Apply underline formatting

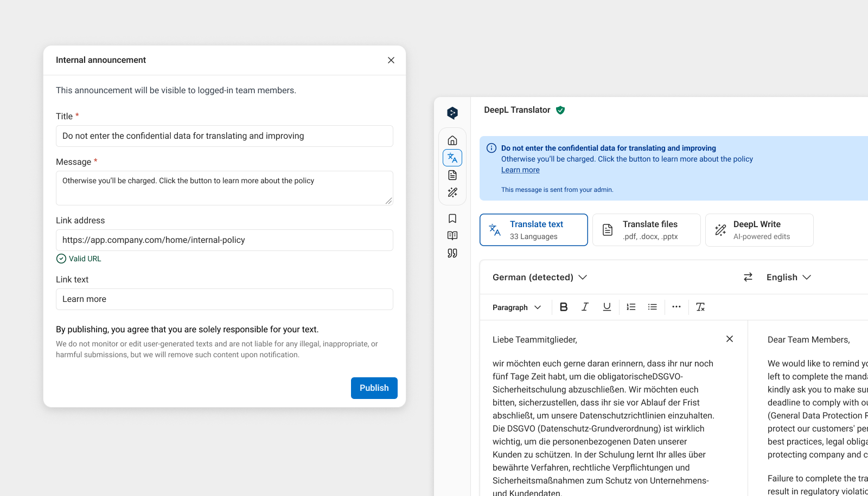(x=607, y=307)
